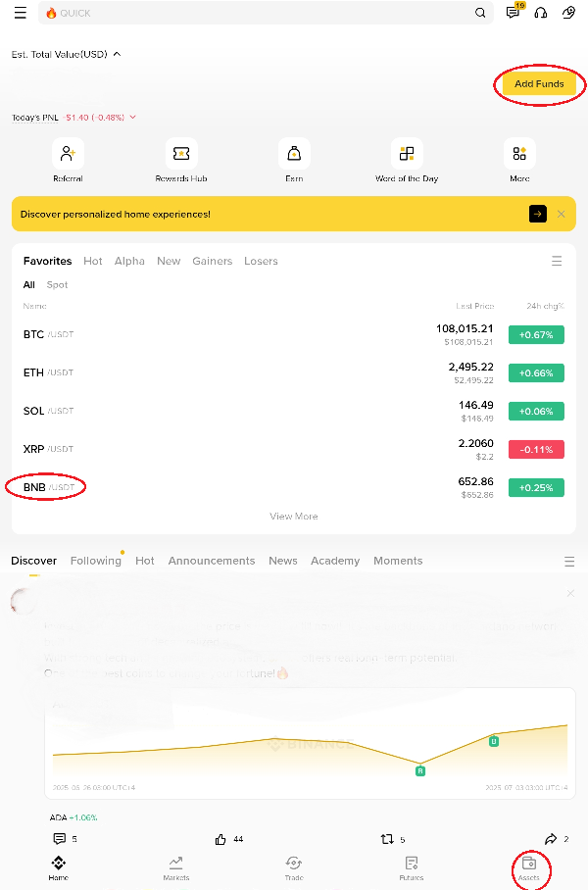Image resolution: width=588 pixels, height=890 pixels.
Task: Click the ADA +1.06% tag
Action: point(73,817)
